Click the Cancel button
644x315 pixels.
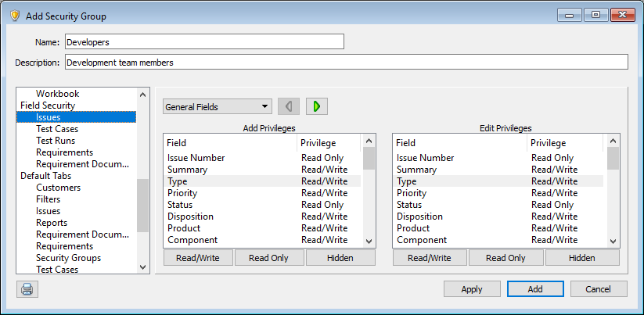(598, 289)
